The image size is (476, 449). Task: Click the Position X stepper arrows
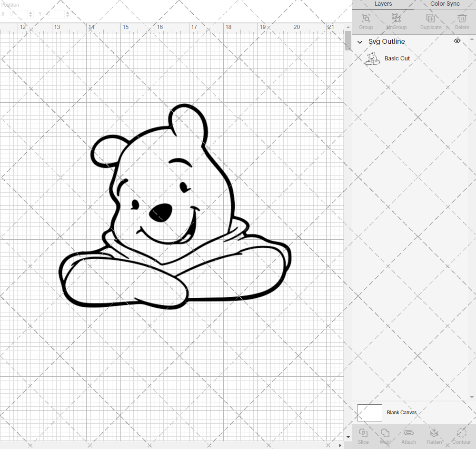click(x=30, y=14)
